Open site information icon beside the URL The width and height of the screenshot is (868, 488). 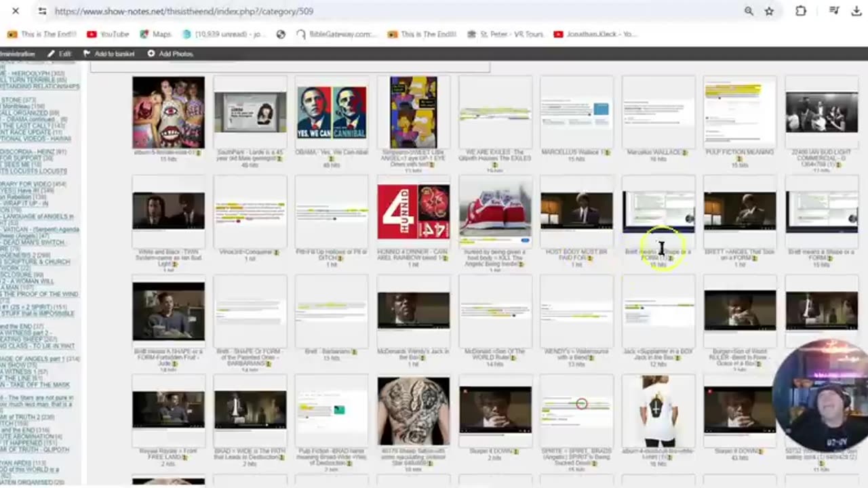point(42,11)
